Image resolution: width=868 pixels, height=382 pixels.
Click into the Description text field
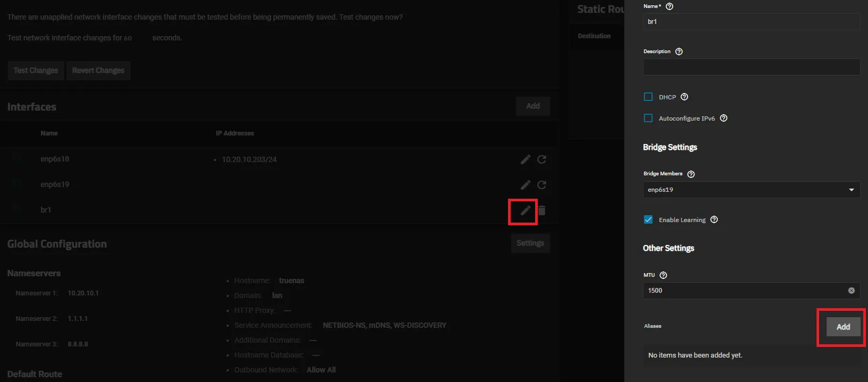click(x=751, y=67)
